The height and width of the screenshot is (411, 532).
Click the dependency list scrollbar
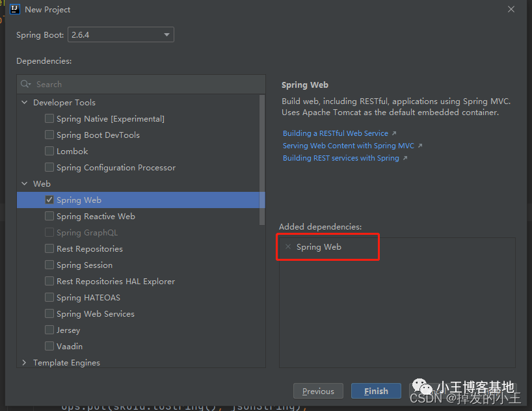(x=262, y=159)
